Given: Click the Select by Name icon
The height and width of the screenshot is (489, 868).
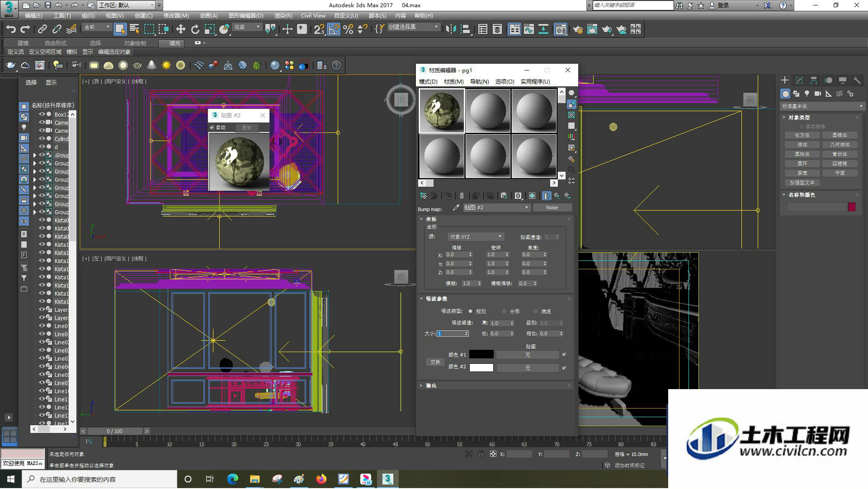Looking at the screenshot, I should [x=134, y=29].
